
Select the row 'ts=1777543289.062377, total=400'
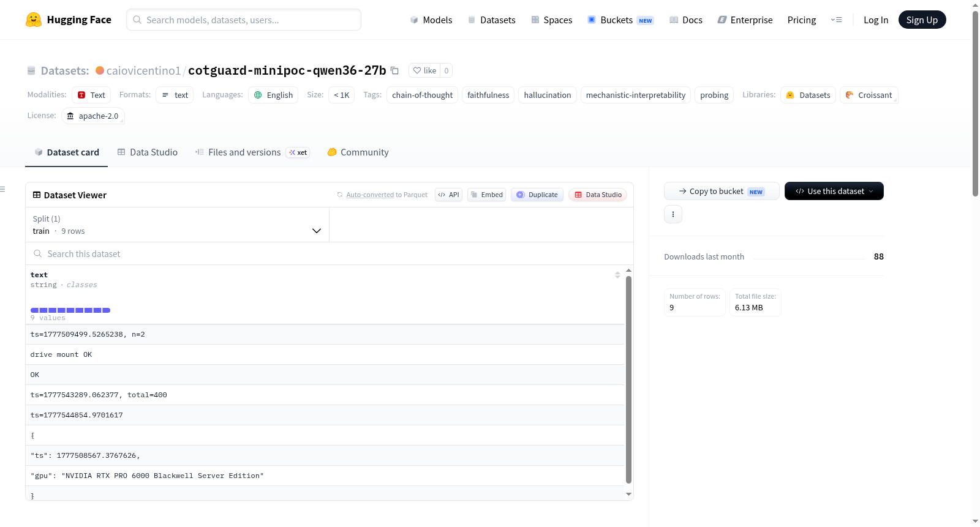click(x=325, y=395)
